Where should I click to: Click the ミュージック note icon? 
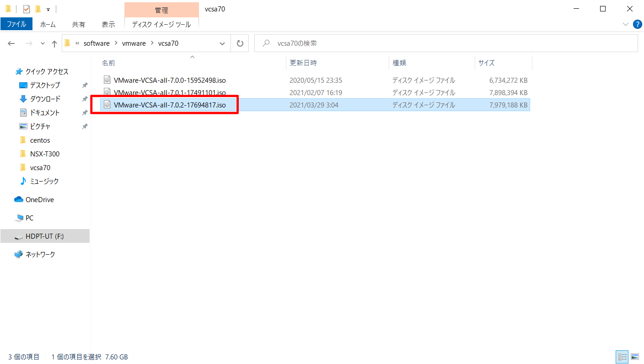pyautogui.click(x=23, y=181)
